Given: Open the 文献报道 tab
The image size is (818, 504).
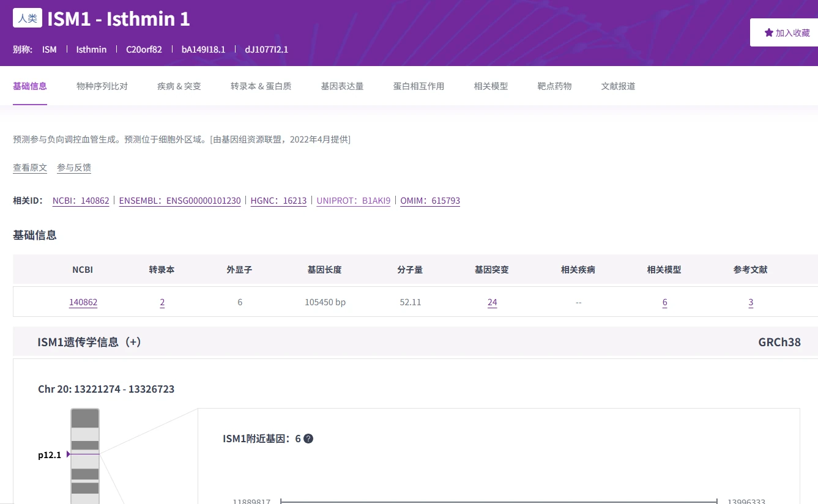Looking at the screenshot, I should point(618,86).
